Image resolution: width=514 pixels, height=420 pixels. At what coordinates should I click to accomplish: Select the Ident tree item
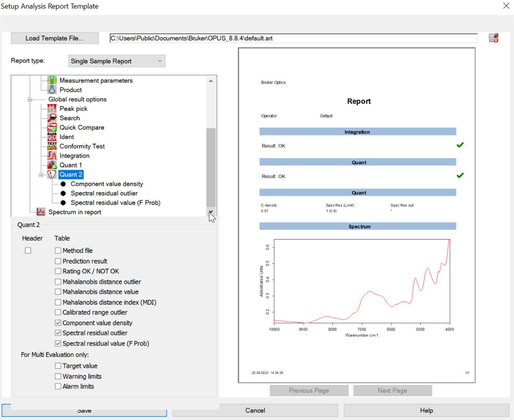pyautogui.click(x=67, y=137)
